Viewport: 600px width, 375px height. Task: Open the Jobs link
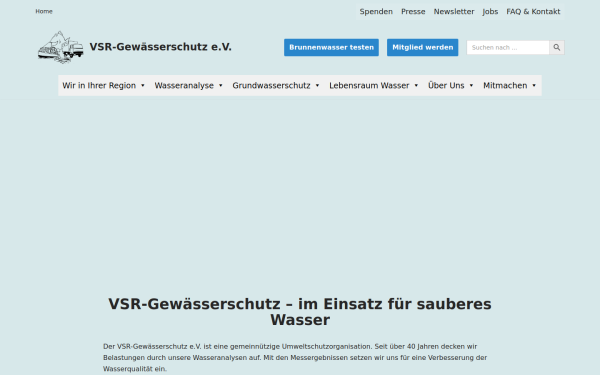tap(490, 11)
